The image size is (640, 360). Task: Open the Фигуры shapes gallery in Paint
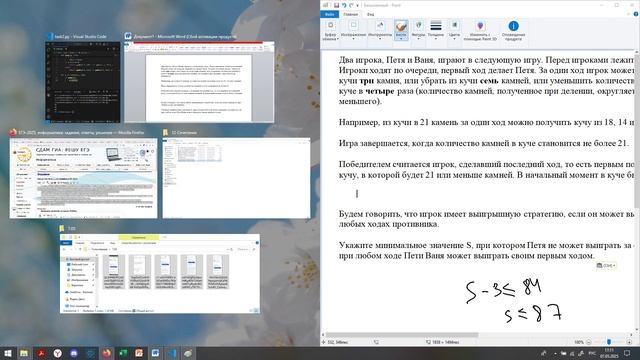tap(418, 31)
